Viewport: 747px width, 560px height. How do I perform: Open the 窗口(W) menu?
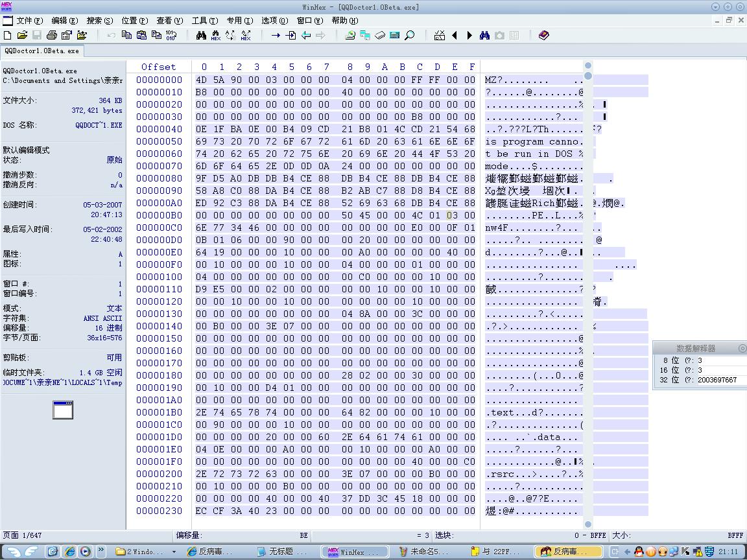tap(310, 21)
